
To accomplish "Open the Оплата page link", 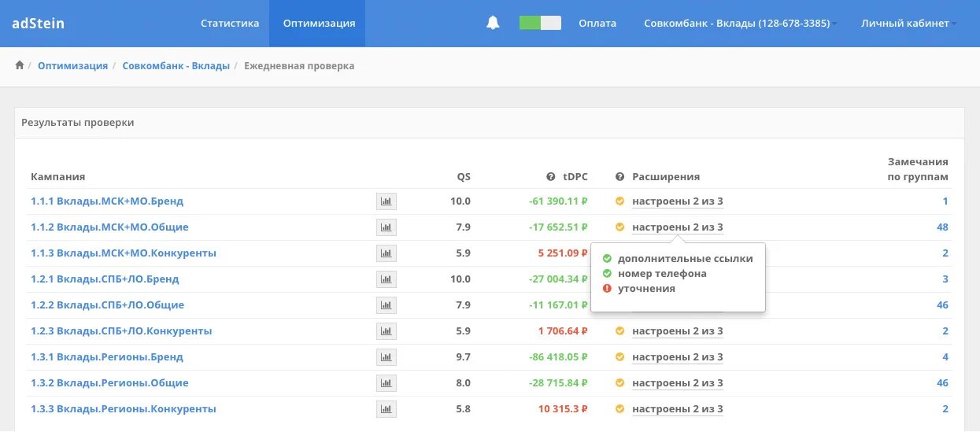I will (597, 23).
